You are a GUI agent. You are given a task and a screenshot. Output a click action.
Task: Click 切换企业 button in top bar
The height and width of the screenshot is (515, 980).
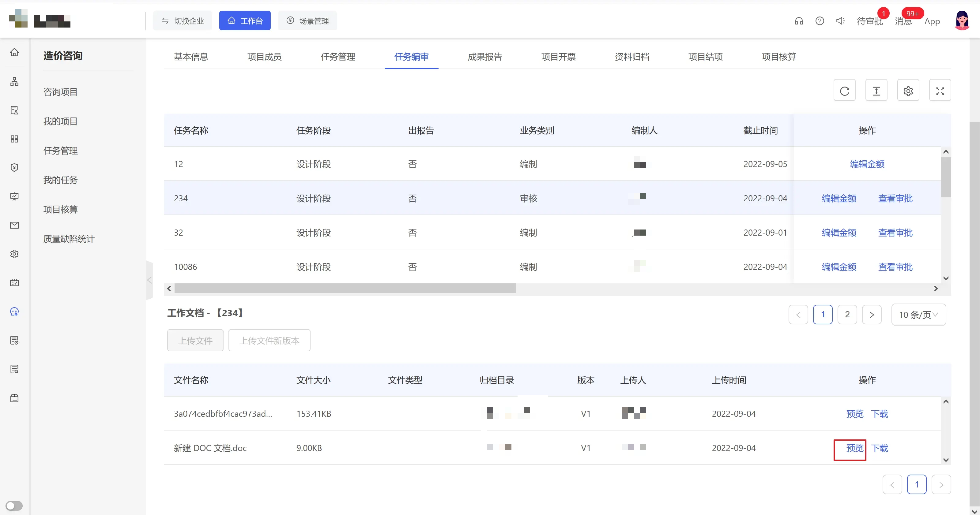tap(183, 21)
